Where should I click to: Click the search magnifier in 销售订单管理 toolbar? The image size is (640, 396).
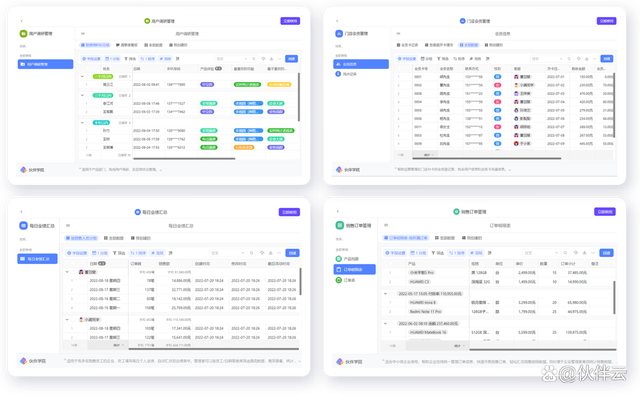pyautogui.click(x=565, y=253)
